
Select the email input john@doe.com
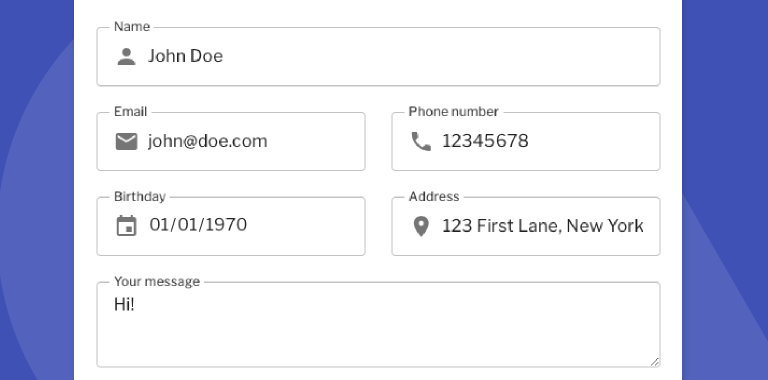231,142
